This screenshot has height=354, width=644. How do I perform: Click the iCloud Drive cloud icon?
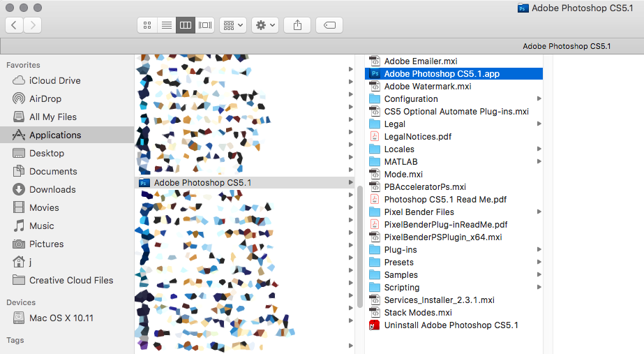click(18, 80)
